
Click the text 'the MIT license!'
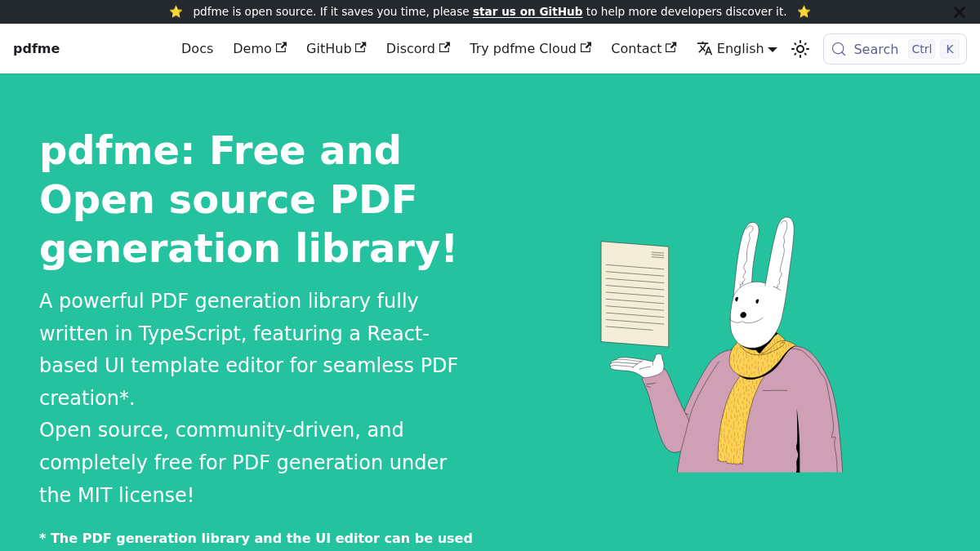tap(117, 495)
